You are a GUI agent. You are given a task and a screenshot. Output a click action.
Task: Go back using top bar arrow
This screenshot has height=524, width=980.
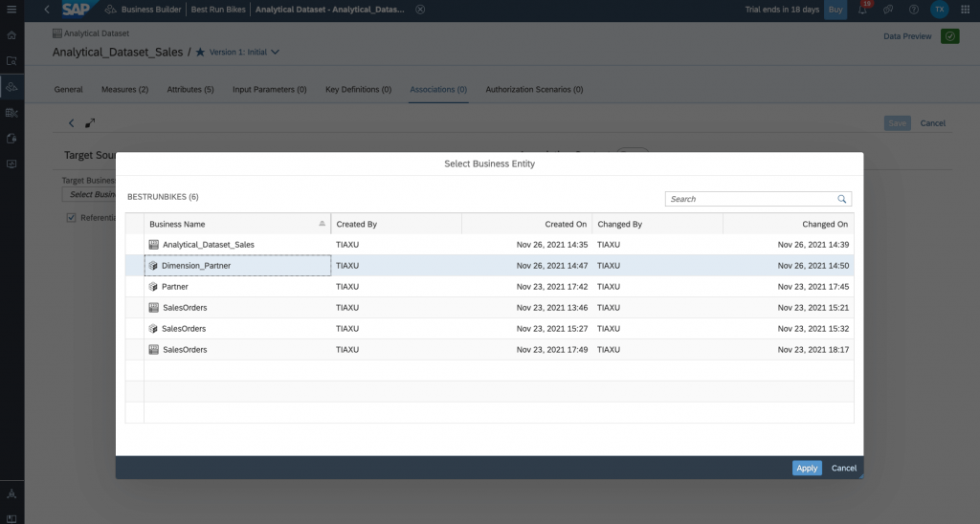(47, 10)
